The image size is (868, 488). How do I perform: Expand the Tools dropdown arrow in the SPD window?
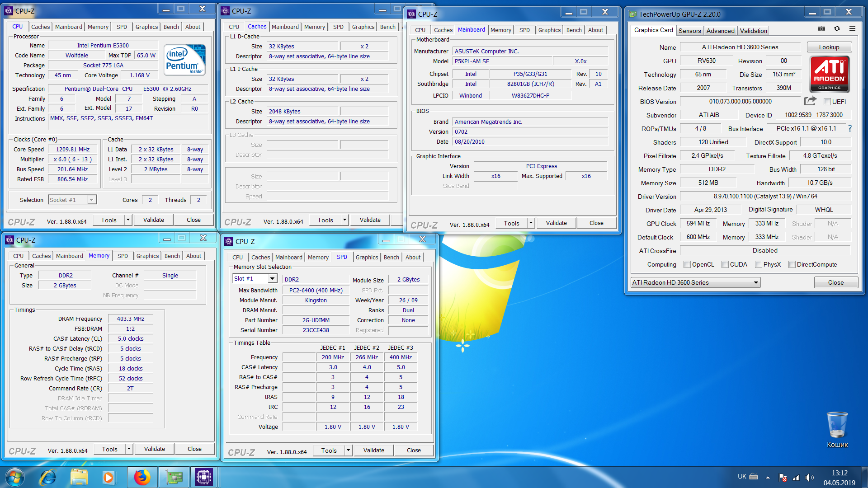click(x=348, y=450)
